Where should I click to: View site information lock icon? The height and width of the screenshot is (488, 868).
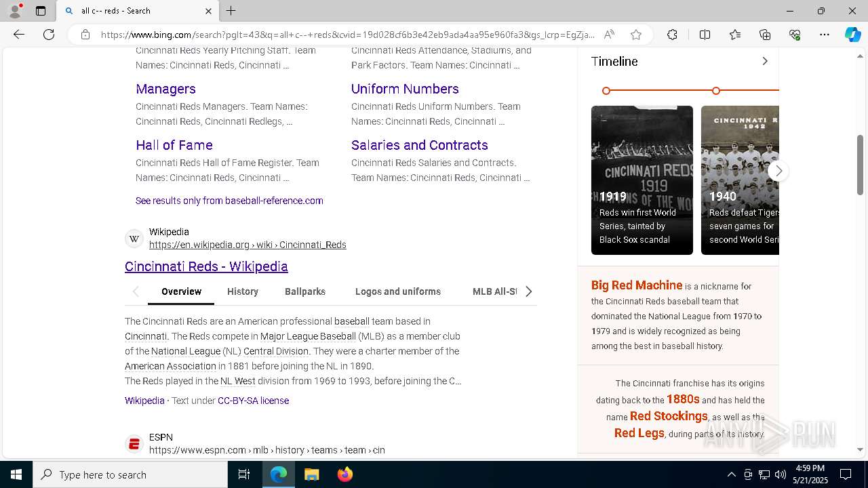coord(85,35)
